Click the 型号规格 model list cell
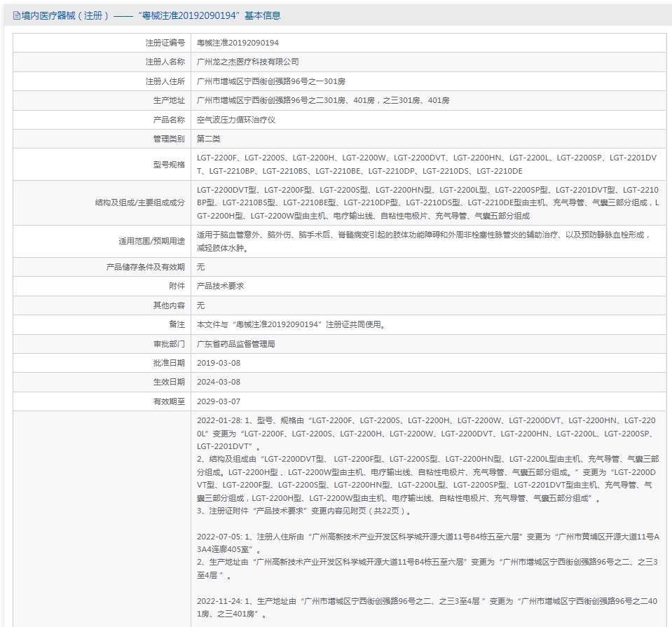 click(x=427, y=164)
